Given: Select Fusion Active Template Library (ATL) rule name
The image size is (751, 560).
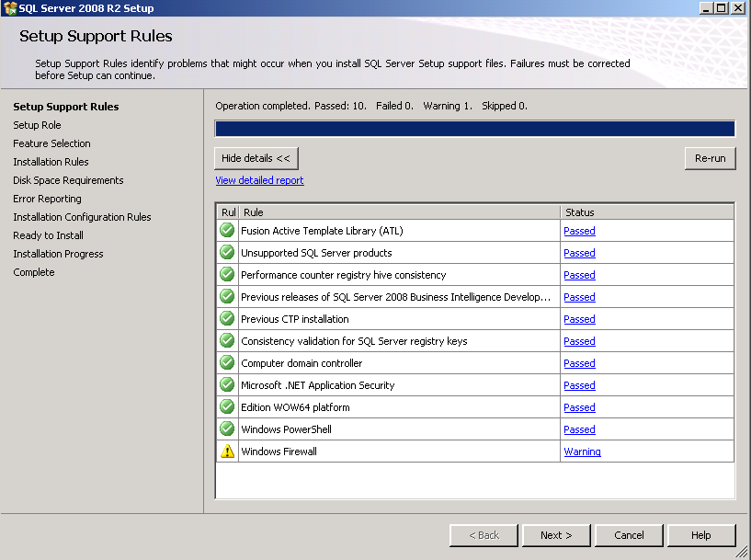Looking at the screenshot, I should pos(322,231).
